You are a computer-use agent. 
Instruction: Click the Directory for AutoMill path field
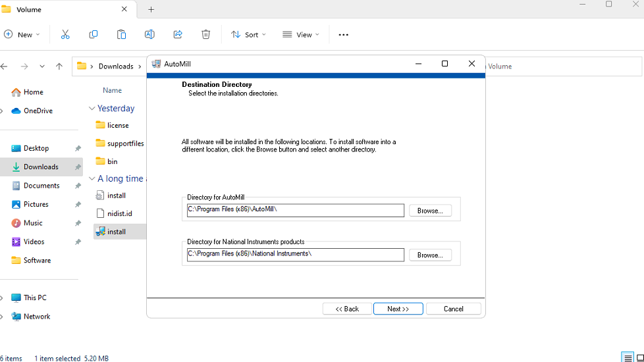pos(295,210)
